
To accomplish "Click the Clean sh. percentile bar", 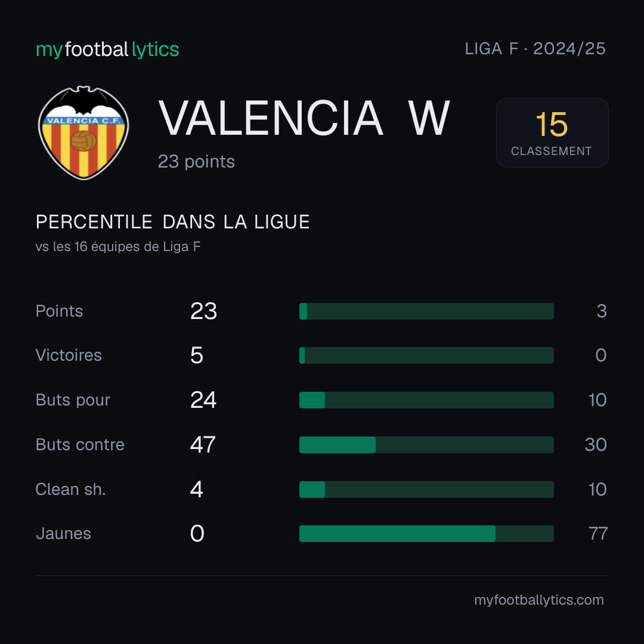I will (426, 490).
